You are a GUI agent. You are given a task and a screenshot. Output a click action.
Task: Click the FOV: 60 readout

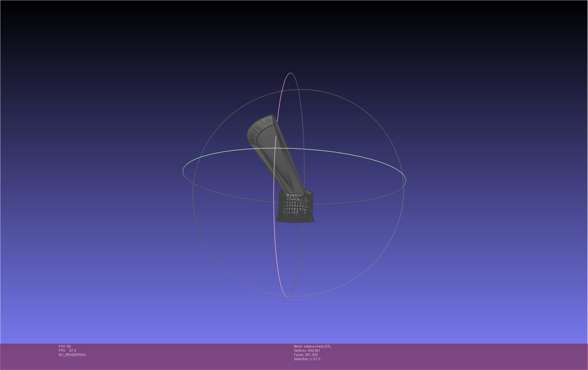pos(65,346)
